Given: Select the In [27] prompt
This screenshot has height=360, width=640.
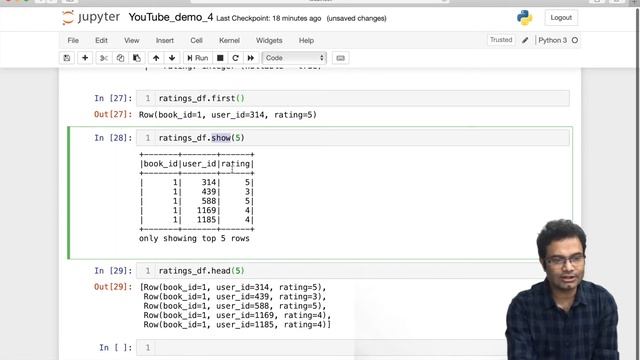Looking at the screenshot, I should [x=113, y=98].
